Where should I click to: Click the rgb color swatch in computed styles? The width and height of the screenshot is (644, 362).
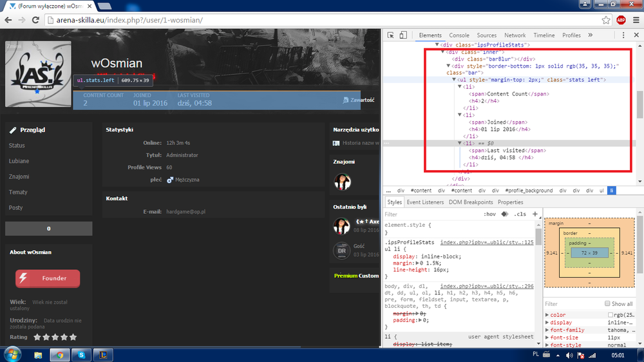[611, 315]
